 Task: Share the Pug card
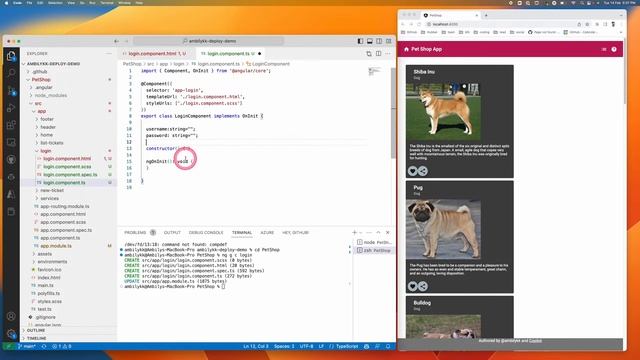click(x=423, y=286)
